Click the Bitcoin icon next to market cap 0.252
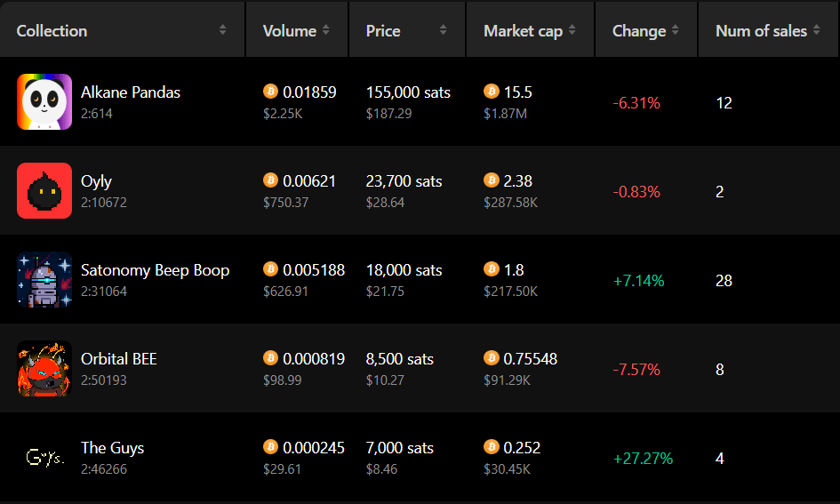Image resolution: width=840 pixels, height=504 pixels. click(492, 447)
